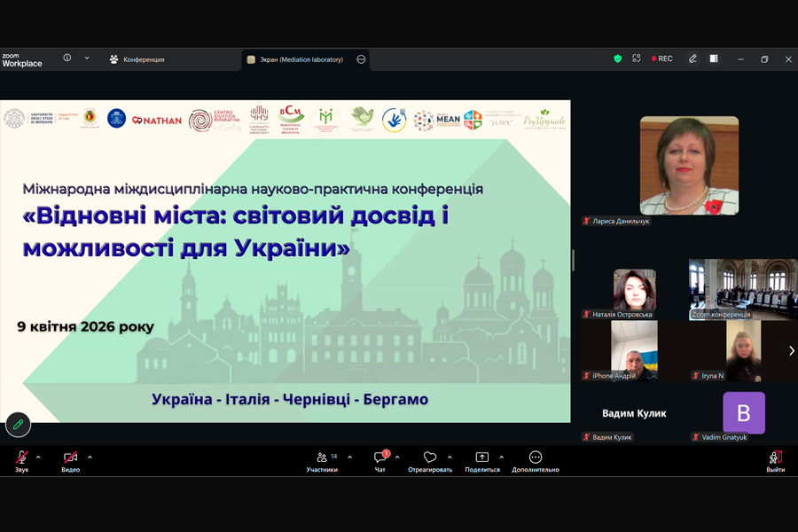
Task: Click the slide title «Відновні міста...»
Action: (235, 231)
